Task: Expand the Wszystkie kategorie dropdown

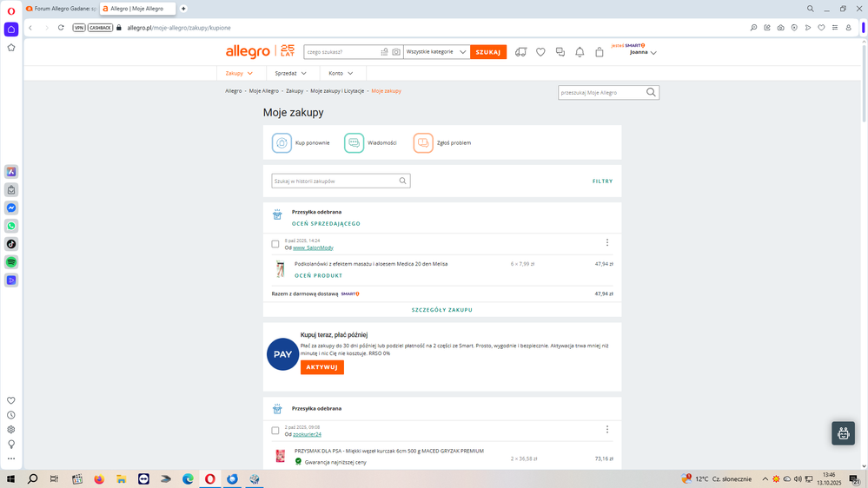Action: [x=436, y=52]
